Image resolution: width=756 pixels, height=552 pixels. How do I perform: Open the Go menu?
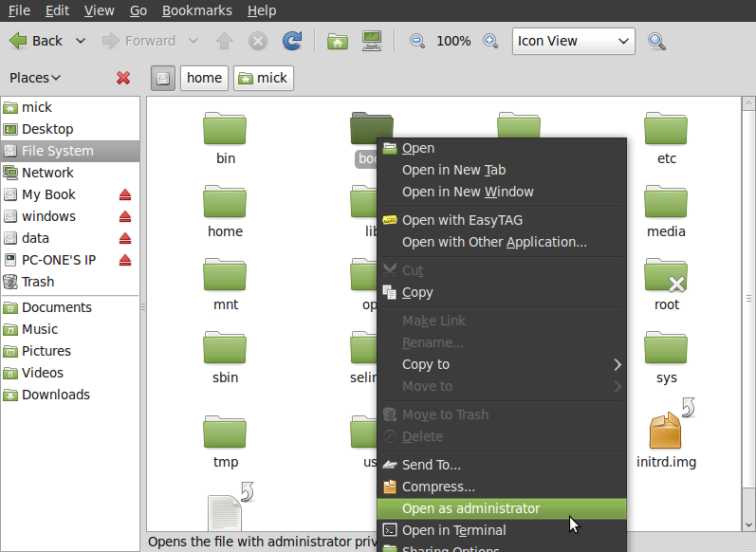(138, 10)
